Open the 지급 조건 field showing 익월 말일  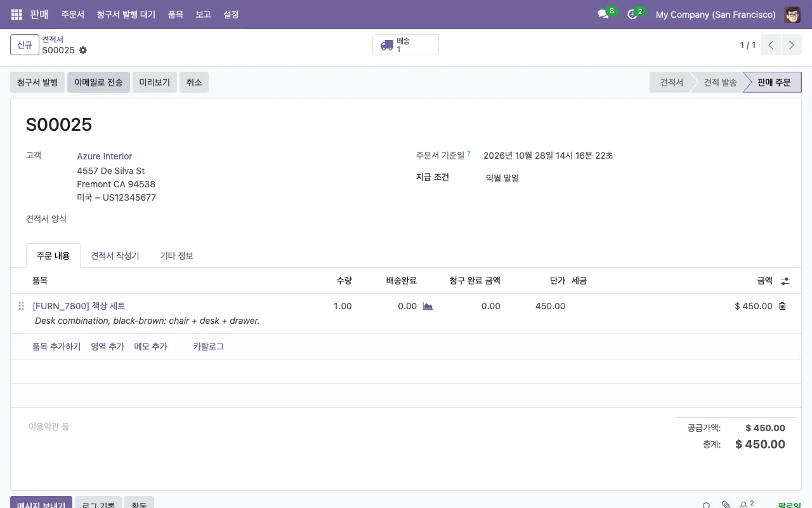[x=502, y=178]
